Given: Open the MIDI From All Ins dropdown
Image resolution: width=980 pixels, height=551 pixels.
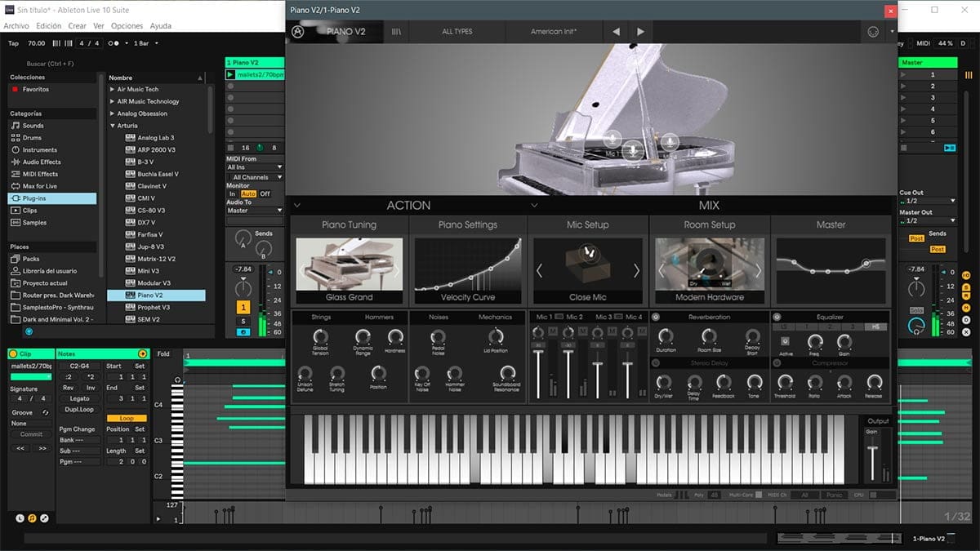Looking at the screenshot, I should tap(255, 167).
